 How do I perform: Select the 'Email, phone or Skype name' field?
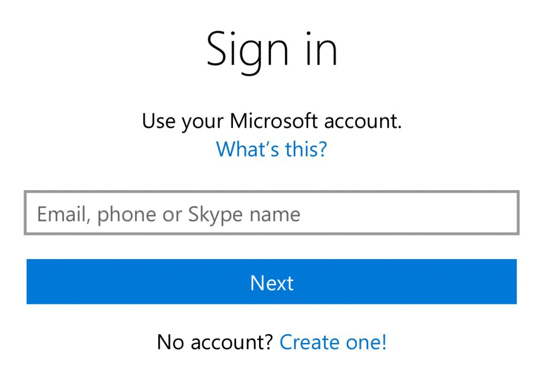(272, 213)
